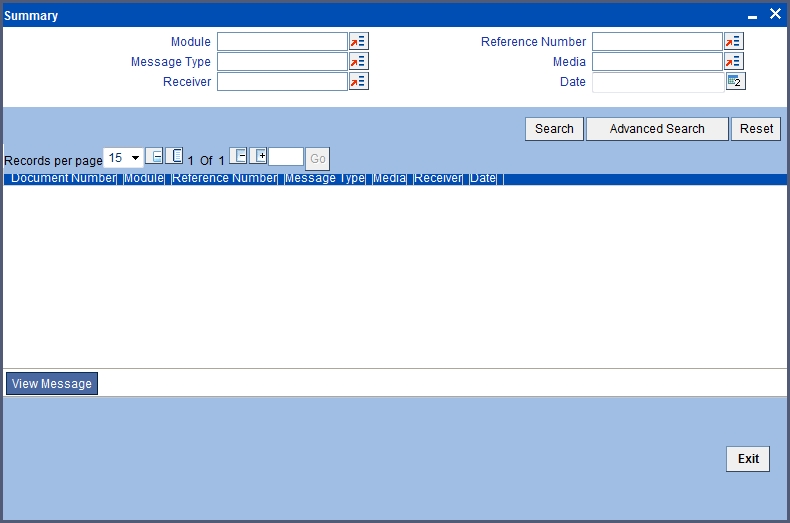Click the View Message button
This screenshot has height=523, width=790.
pyautogui.click(x=52, y=383)
